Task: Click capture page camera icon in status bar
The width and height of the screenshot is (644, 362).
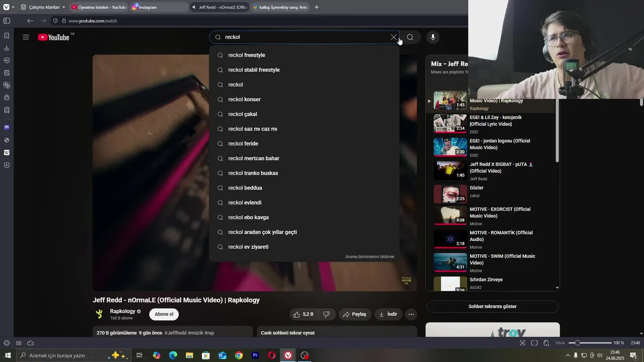Action: click(x=523, y=343)
